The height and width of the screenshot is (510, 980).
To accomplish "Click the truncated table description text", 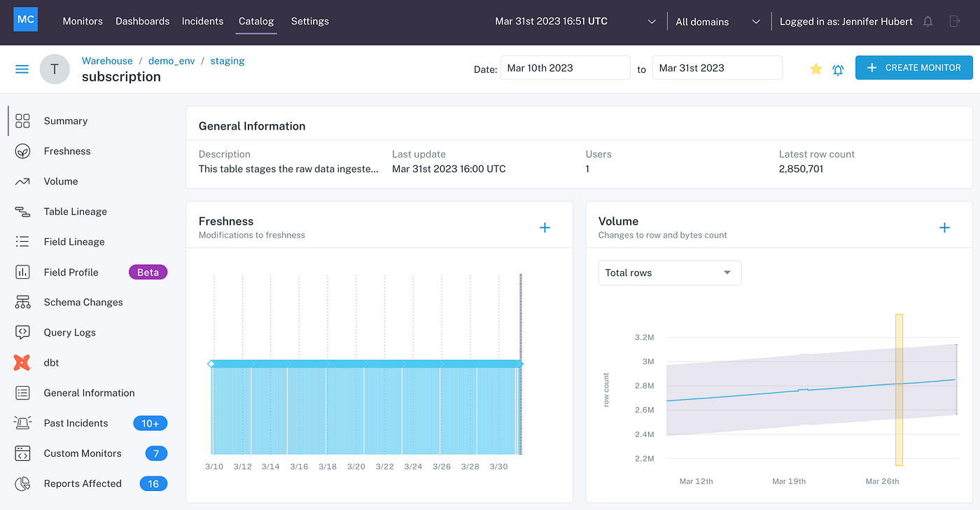I will click(288, 169).
